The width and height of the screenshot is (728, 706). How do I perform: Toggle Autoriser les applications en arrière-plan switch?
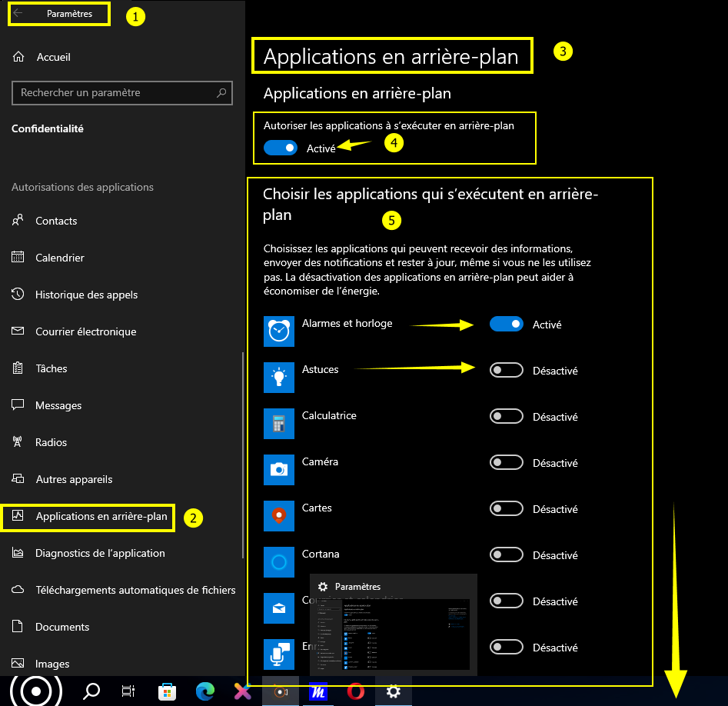click(x=281, y=148)
